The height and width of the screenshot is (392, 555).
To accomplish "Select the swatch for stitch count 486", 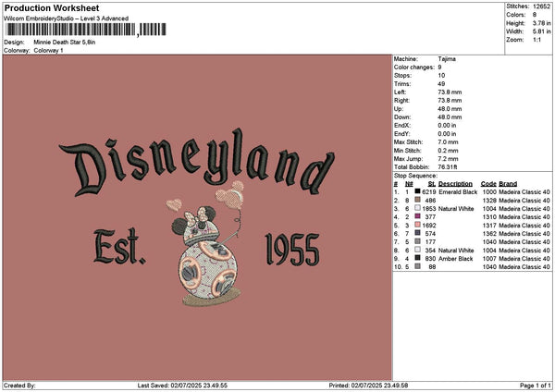I will (418, 200).
